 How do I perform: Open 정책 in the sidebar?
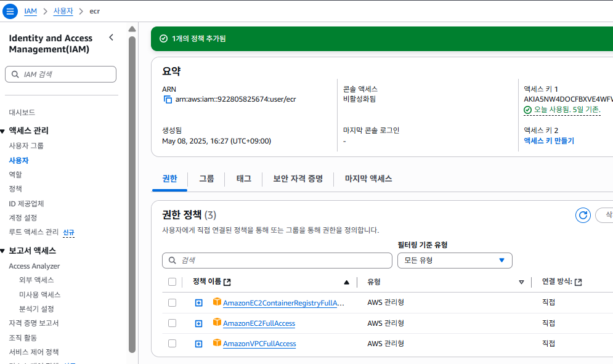click(x=15, y=188)
